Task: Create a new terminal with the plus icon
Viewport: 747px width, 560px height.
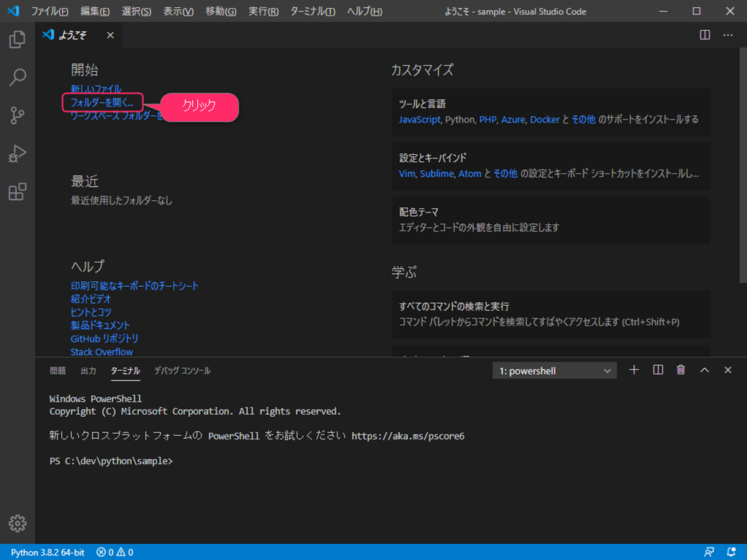Action: (x=634, y=370)
